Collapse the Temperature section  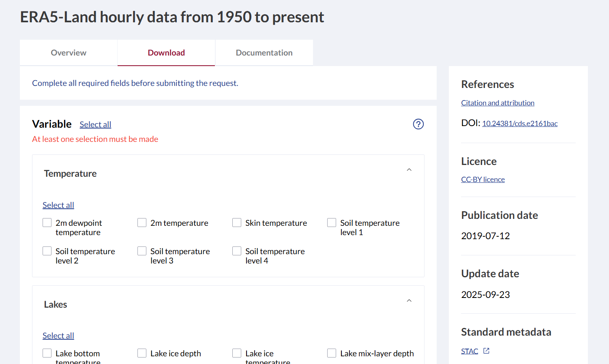[x=409, y=169]
